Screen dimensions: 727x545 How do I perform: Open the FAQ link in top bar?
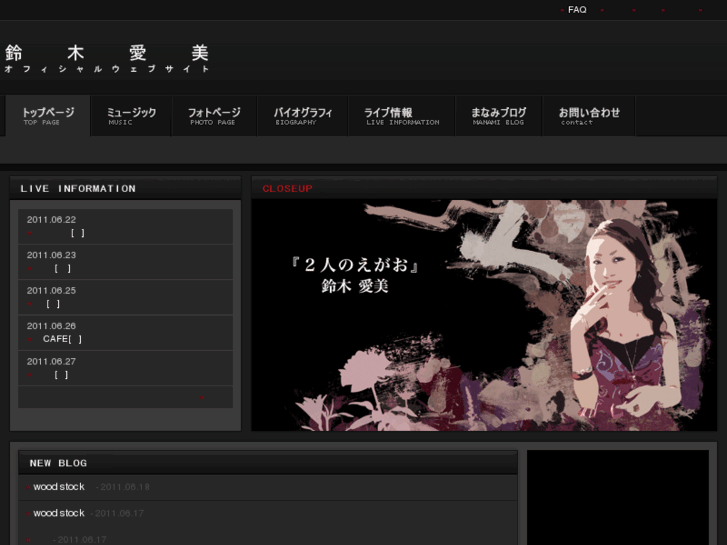[577, 10]
